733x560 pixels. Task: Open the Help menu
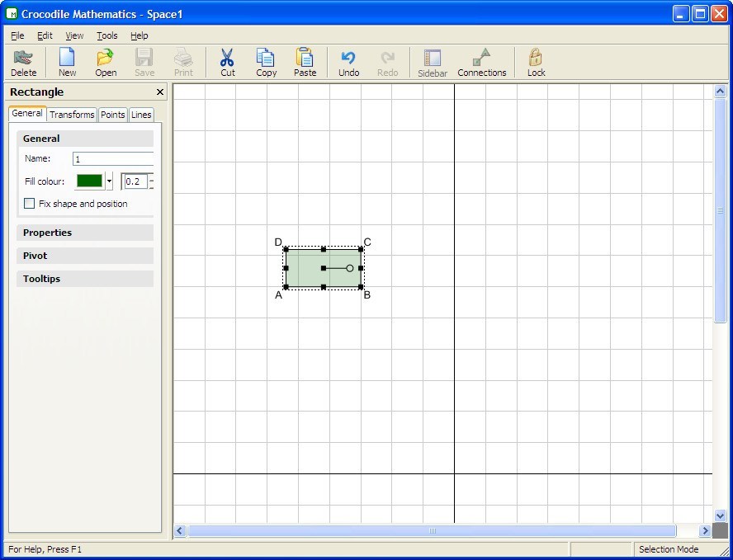point(140,35)
